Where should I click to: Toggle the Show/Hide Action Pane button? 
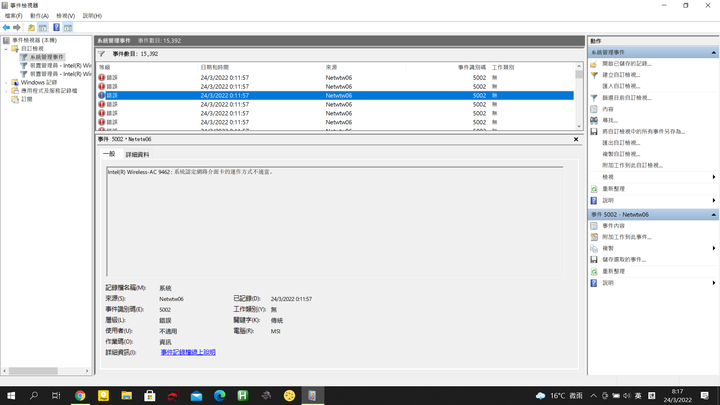pyautogui.click(x=68, y=28)
